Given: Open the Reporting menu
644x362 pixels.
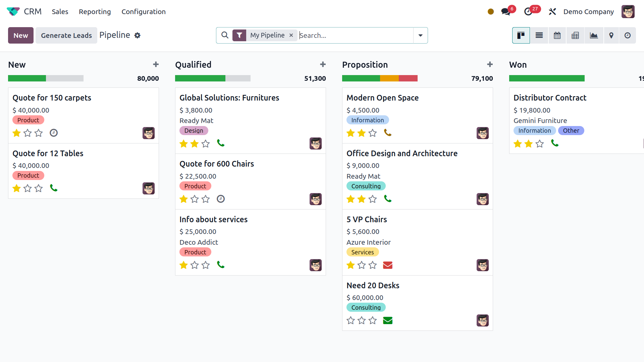Looking at the screenshot, I should pos(95,11).
